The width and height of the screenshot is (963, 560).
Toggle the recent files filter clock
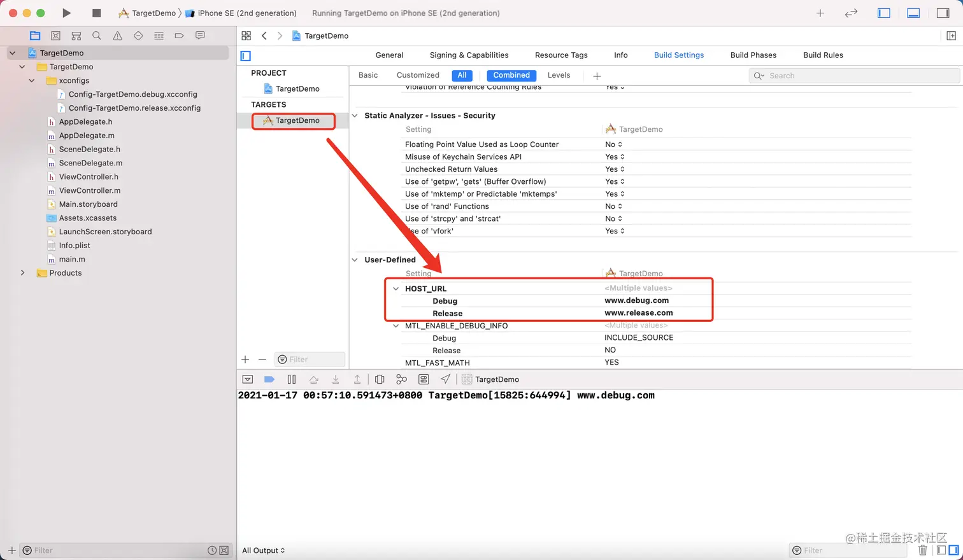[212, 550]
